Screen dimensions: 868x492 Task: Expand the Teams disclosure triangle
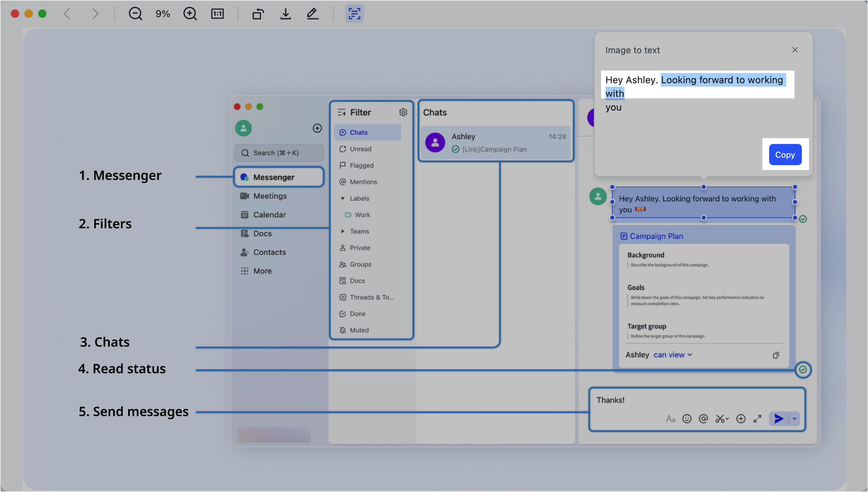(x=343, y=231)
